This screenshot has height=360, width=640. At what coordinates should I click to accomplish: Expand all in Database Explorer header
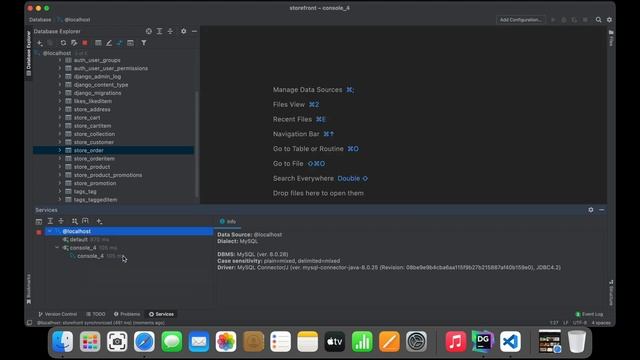click(160, 31)
